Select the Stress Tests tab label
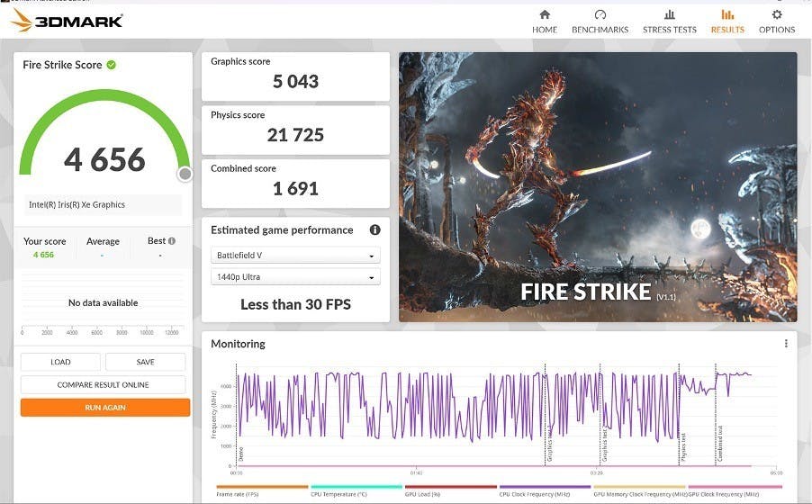The width and height of the screenshot is (812, 504). [x=669, y=30]
